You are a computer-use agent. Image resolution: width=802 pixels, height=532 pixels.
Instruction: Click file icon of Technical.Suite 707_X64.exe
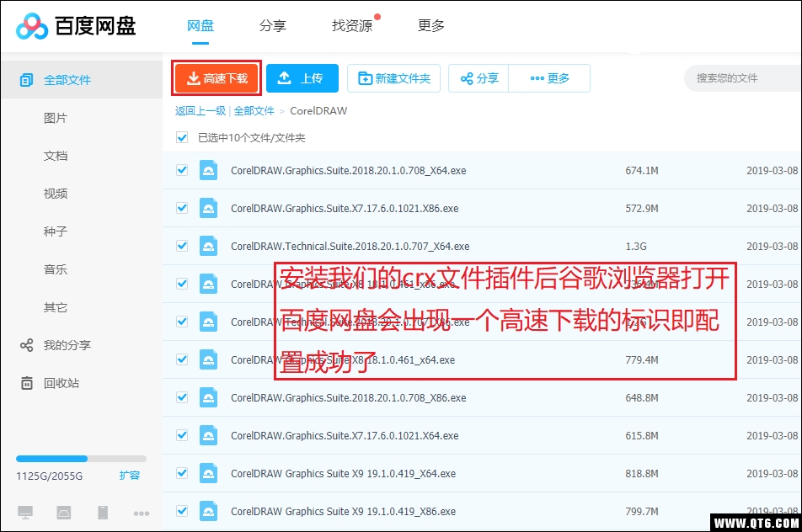(x=208, y=246)
